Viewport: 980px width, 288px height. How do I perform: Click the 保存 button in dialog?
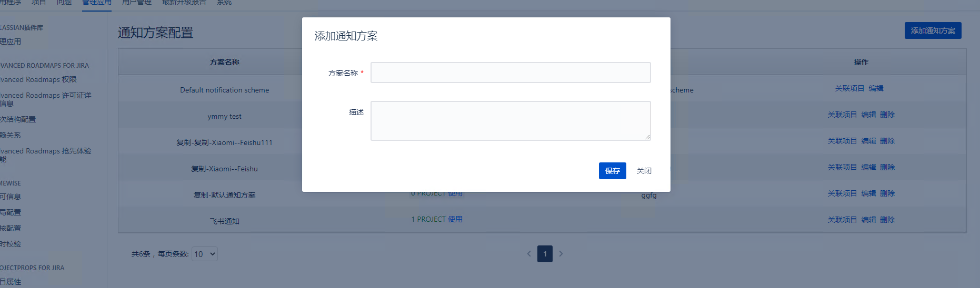[x=612, y=171]
